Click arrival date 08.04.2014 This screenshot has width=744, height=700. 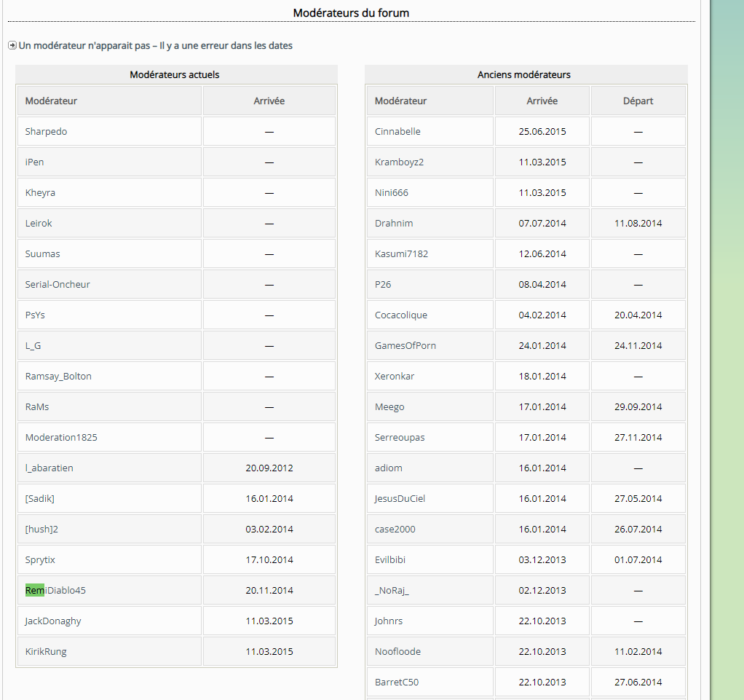tap(542, 285)
